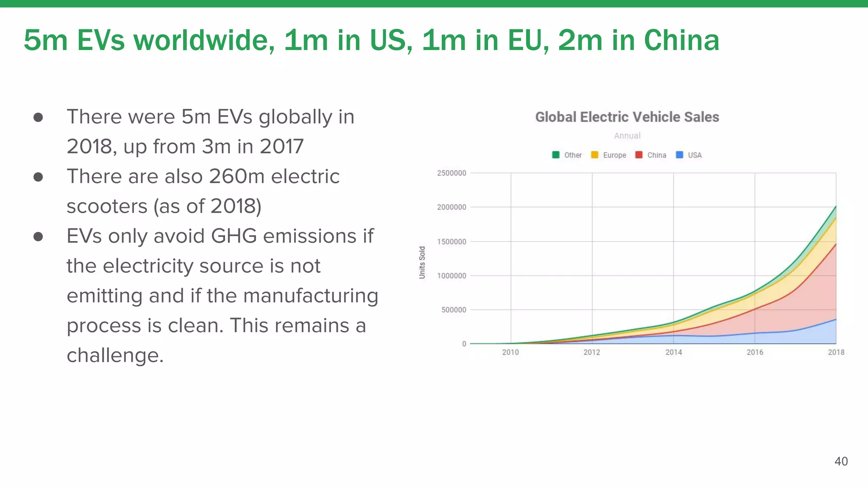Viewport: 868px width, 488px height.
Task: Click the 2500000 y-axis label
Action: tap(451, 173)
